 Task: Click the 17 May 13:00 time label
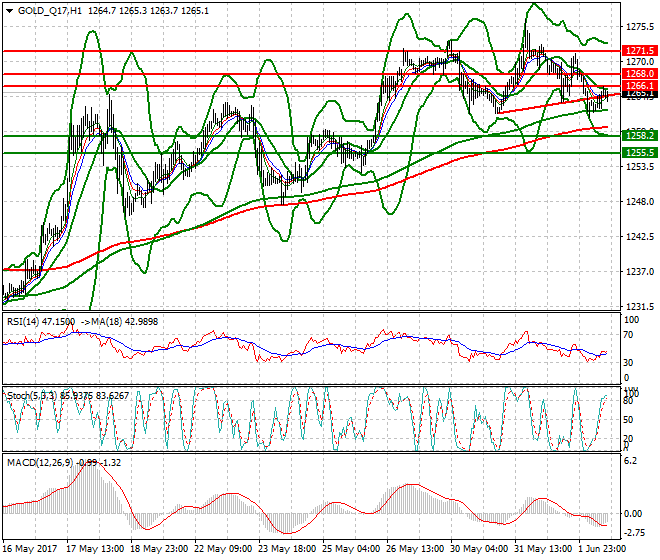(95, 549)
